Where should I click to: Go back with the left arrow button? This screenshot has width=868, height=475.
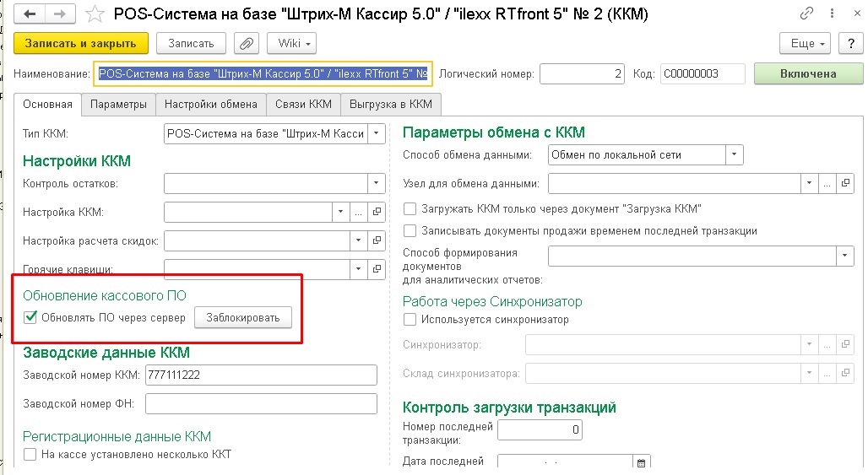coord(30,13)
